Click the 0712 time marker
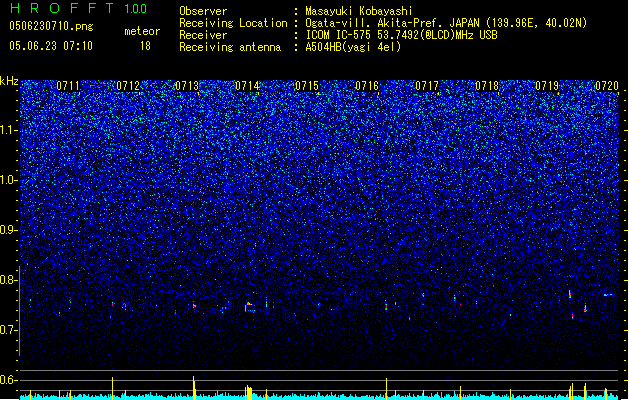629x400 pixels. (128, 86)
